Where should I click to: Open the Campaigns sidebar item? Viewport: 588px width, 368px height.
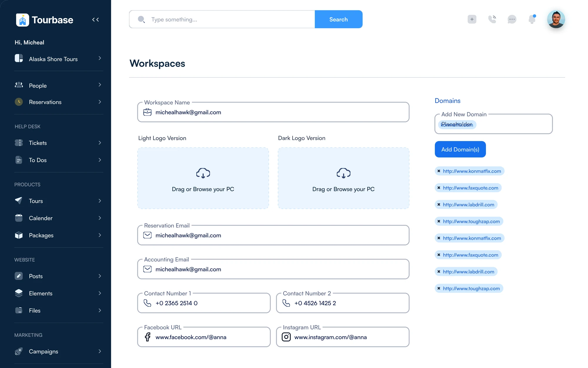pos(59,351)
